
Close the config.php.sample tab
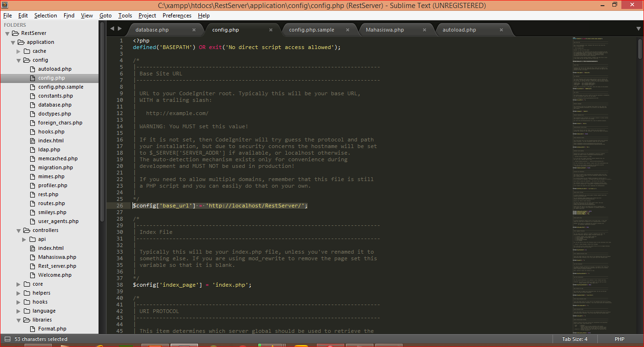(348, 30)
